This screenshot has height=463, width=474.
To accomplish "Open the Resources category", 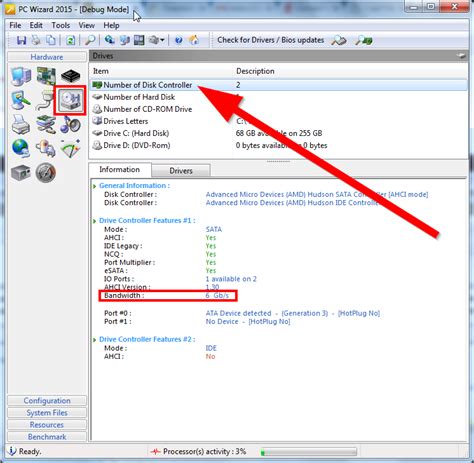I will coord(47,425).
